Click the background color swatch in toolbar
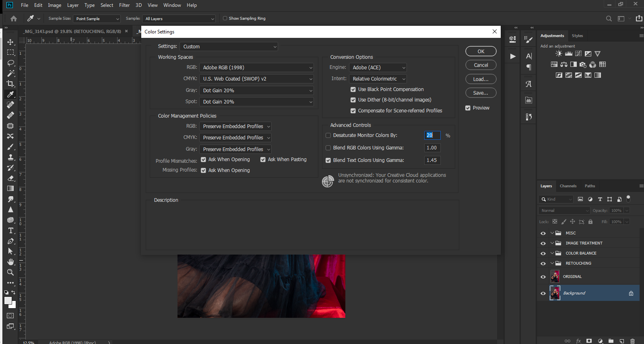 13,306
